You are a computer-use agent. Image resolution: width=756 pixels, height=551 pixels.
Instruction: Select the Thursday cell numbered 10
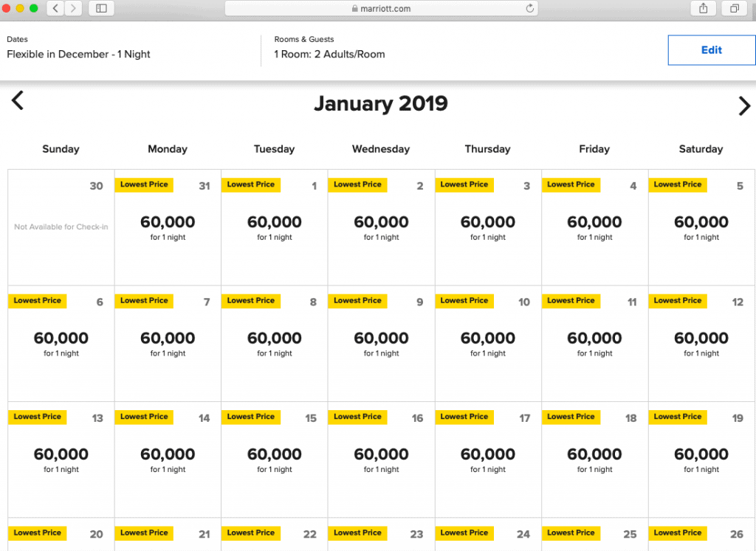pos(488,344)
